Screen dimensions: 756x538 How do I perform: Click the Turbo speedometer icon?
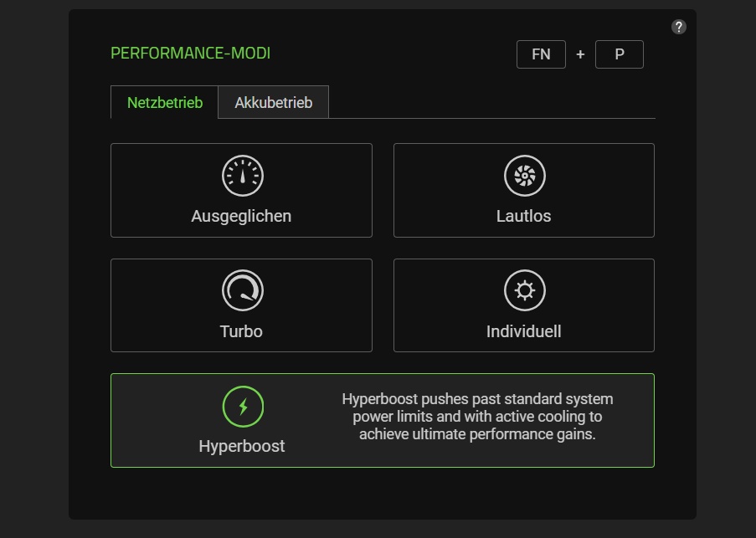[x=243, y=291]
